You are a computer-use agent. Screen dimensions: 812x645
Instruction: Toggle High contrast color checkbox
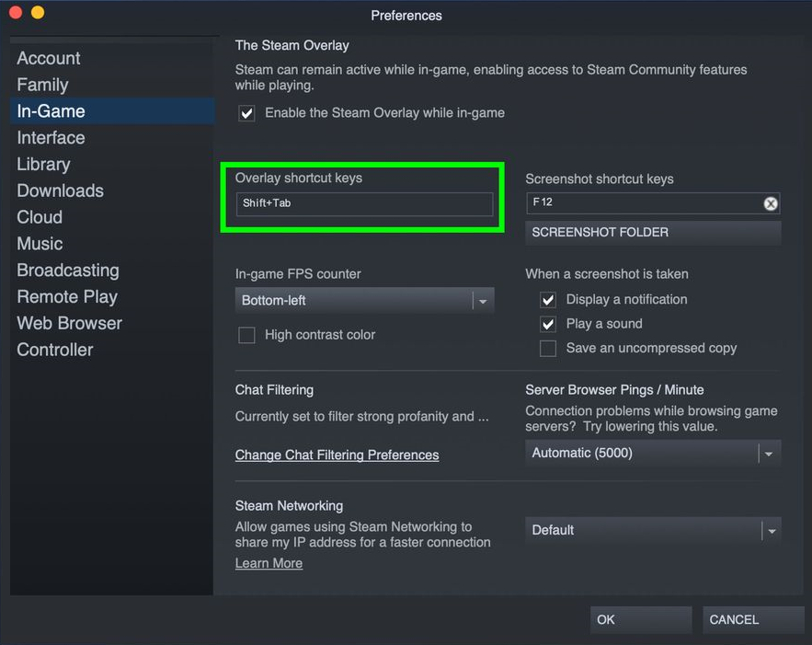(246, 335)
